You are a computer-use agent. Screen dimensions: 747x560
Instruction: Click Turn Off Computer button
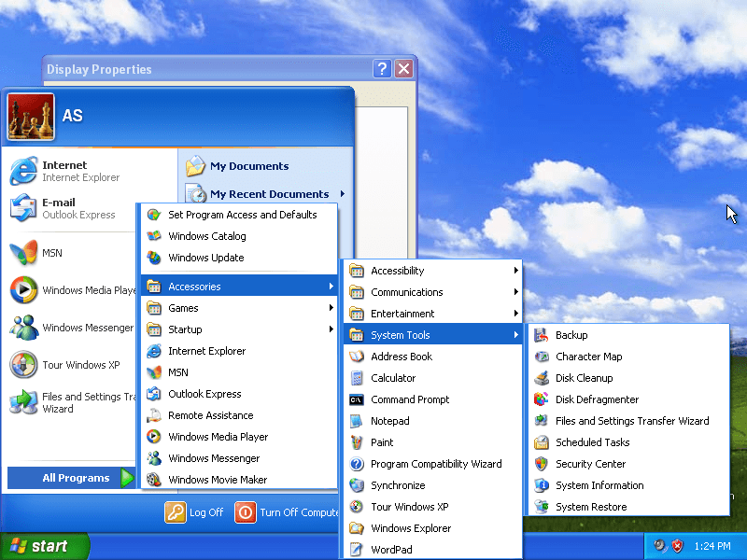[287, 511]
